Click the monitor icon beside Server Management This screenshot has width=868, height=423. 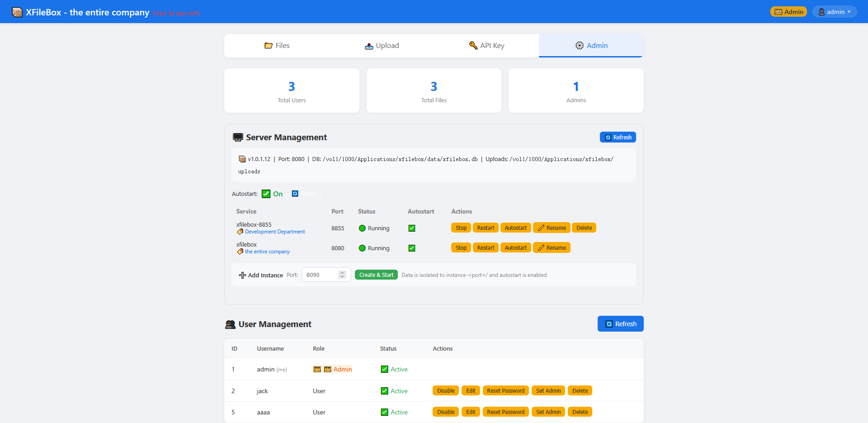click(x=238, y=137)
